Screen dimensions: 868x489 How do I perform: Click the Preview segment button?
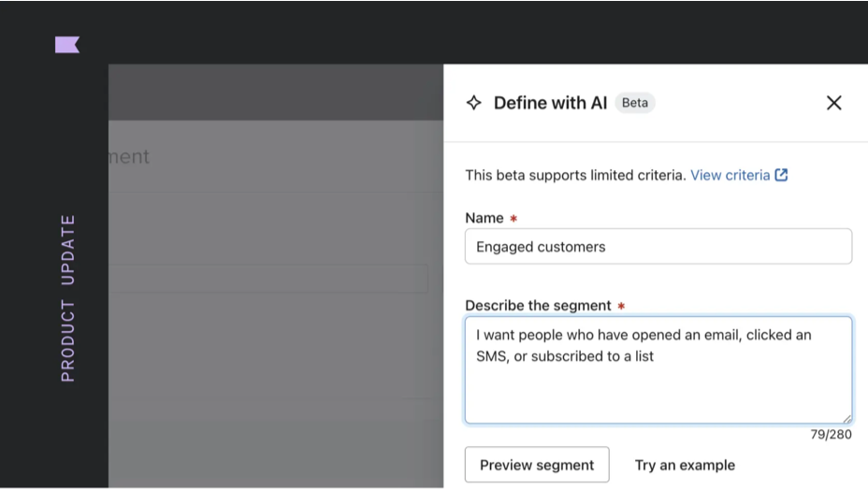[x=537, y=465]
